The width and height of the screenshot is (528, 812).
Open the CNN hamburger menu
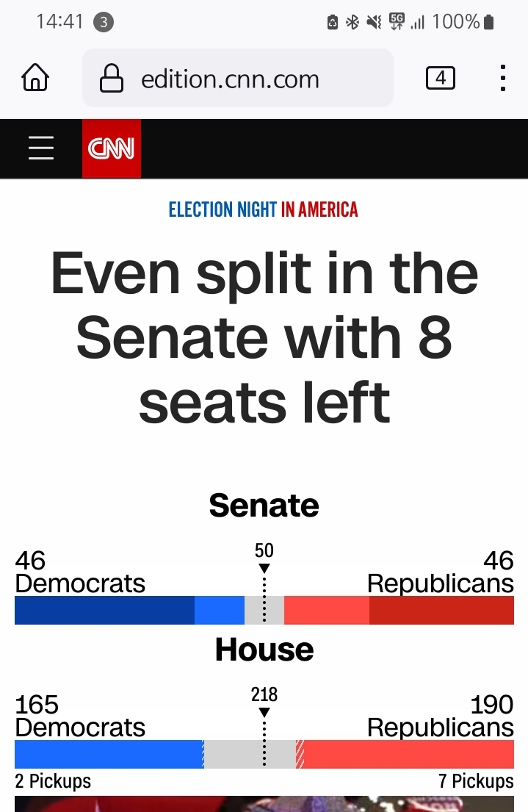[41, 148]
